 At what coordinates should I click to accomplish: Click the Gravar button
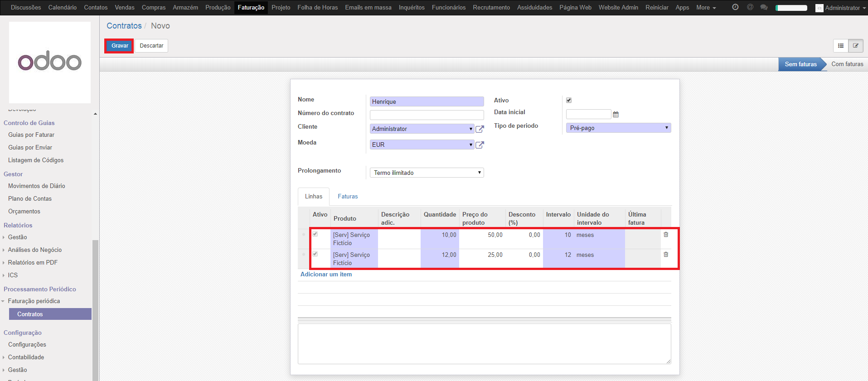(x=120, y=46)
